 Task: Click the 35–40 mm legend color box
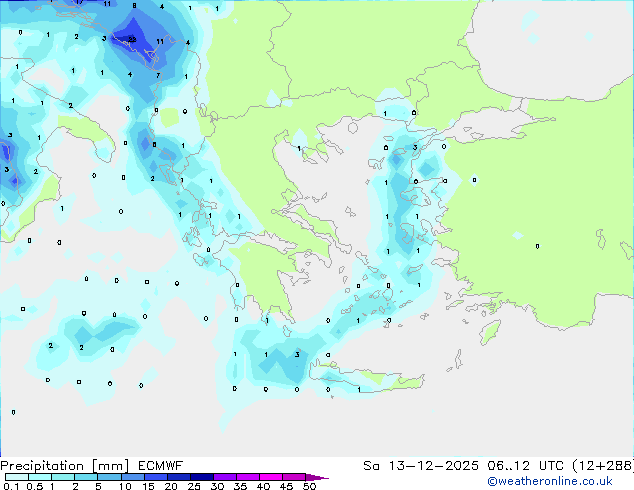coord(247,477)
